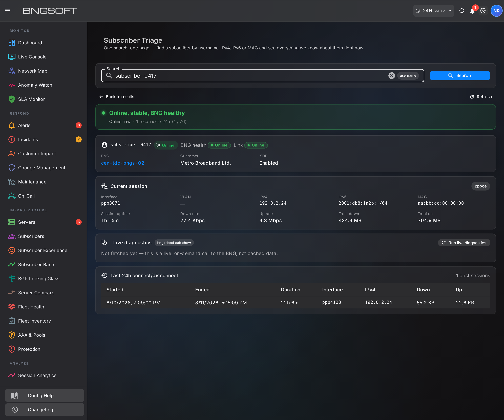
Task: Click the Maintenance wrench-clock icon
Action: 12,182
